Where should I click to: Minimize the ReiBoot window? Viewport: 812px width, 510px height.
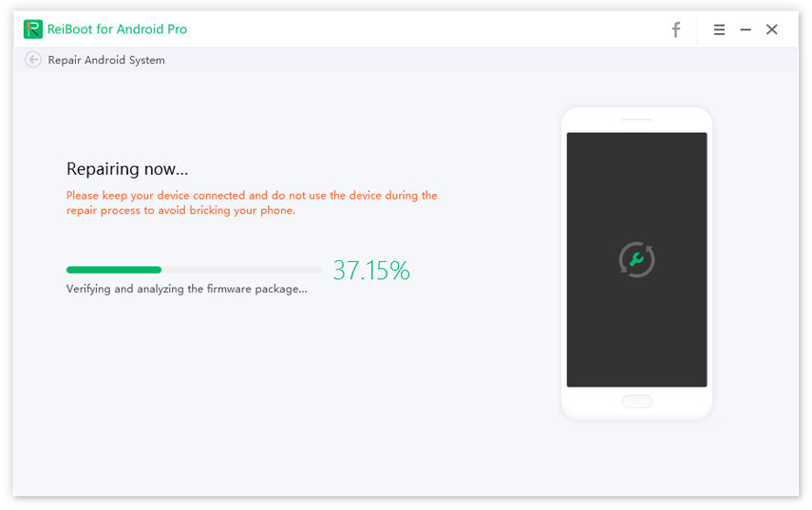pos(746,29)
